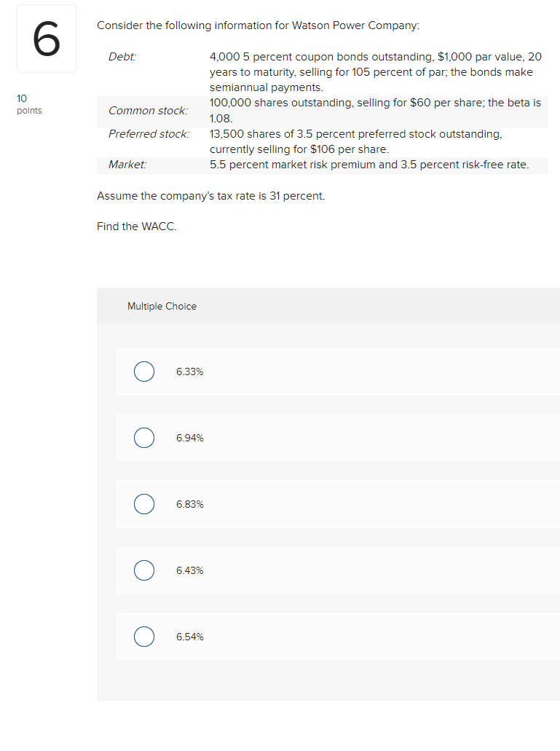Select the 6.94% answer radio button
560x751 pixels.
pos(144,438)
